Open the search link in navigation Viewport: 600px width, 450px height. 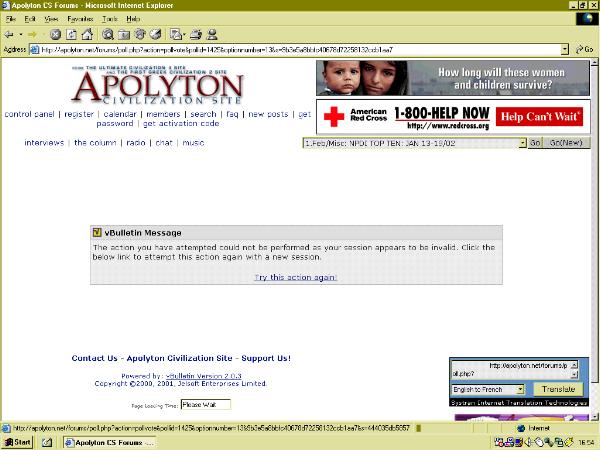click(x=203, y=114)
